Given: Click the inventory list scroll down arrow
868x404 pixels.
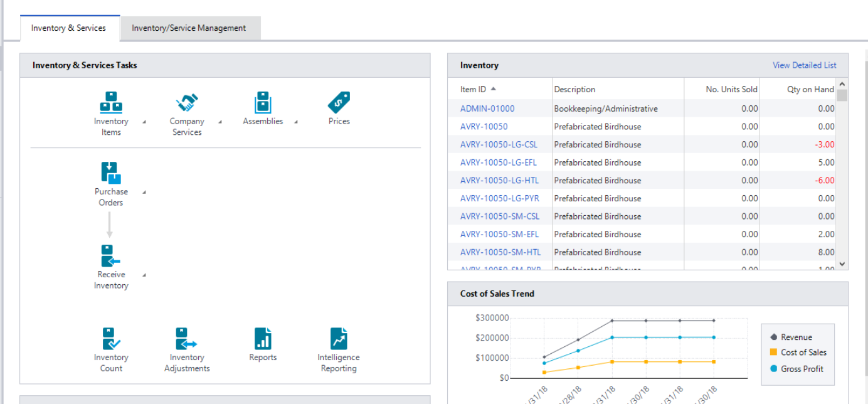Looking at the screenshot, I should click(x=842, y=264).
